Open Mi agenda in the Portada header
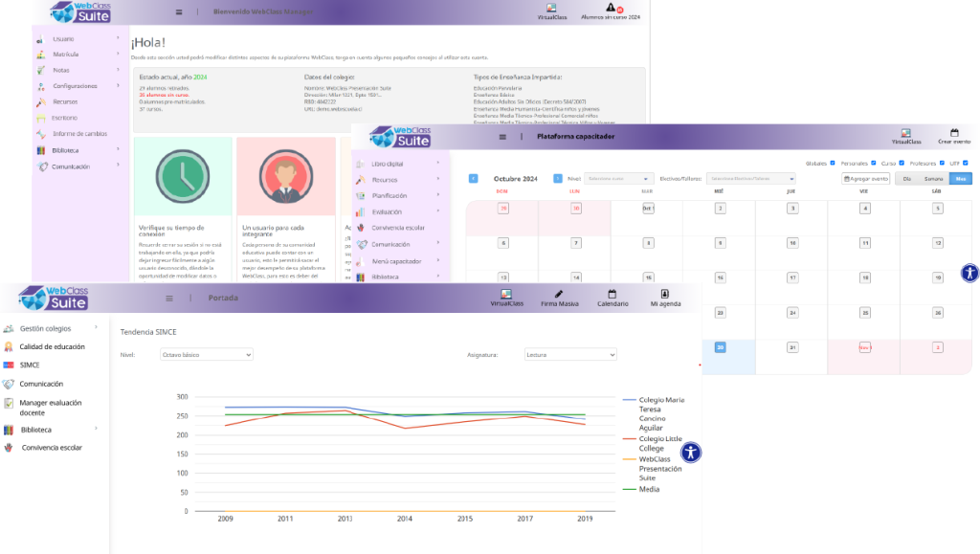The image size is (980, 554). pos(666,298)
